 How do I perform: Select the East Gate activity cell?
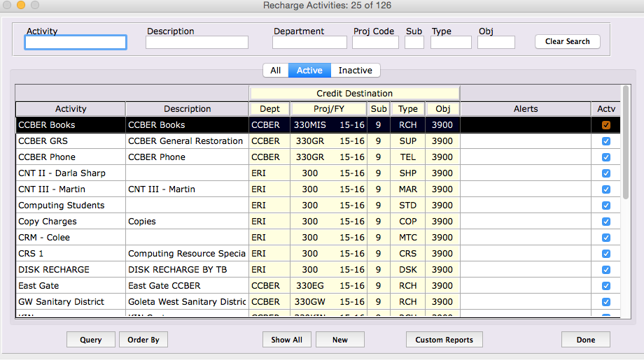tap(71, 286)
